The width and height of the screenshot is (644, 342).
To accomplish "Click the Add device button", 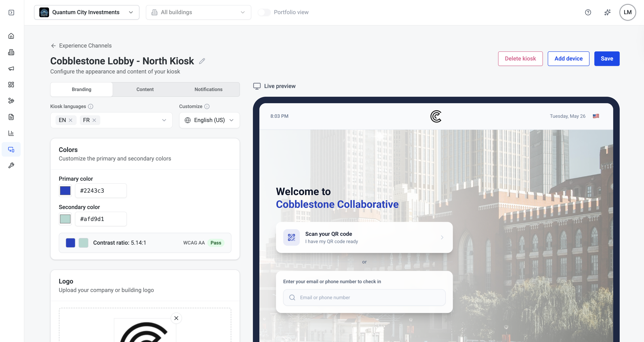I will [x=568, y=59].
